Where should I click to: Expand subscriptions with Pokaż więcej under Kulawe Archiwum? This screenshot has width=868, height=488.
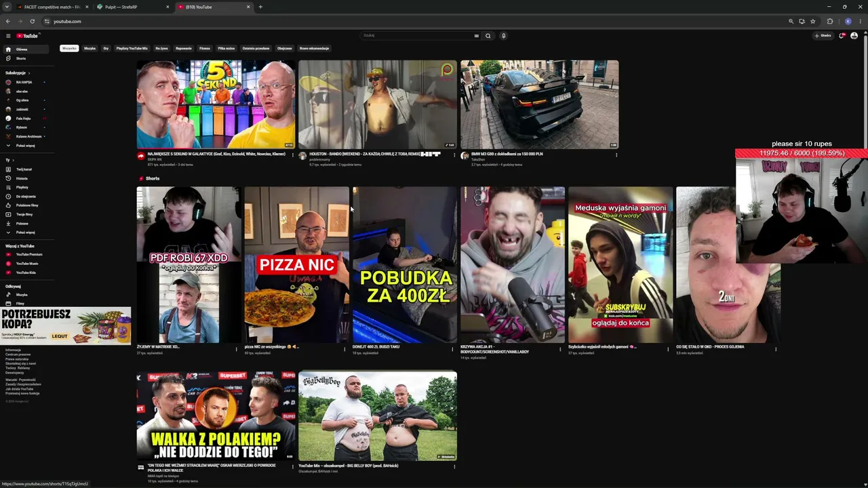(24, 146)
